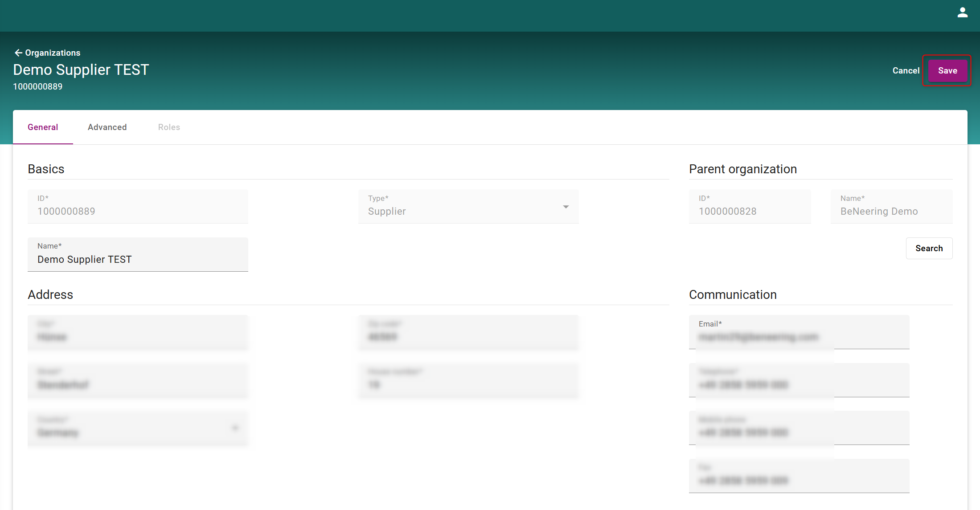Switch to the Advanced tab

click(x=107, y=127)
